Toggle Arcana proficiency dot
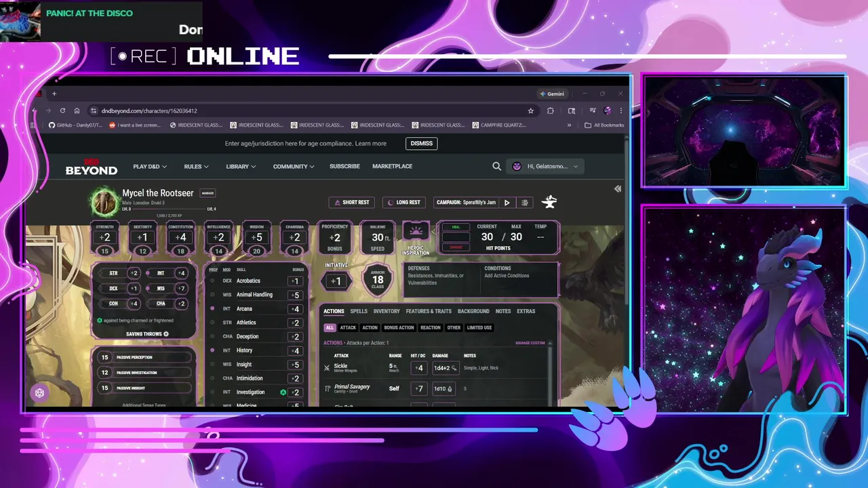868x488 pixels. (x=212, y=308)
